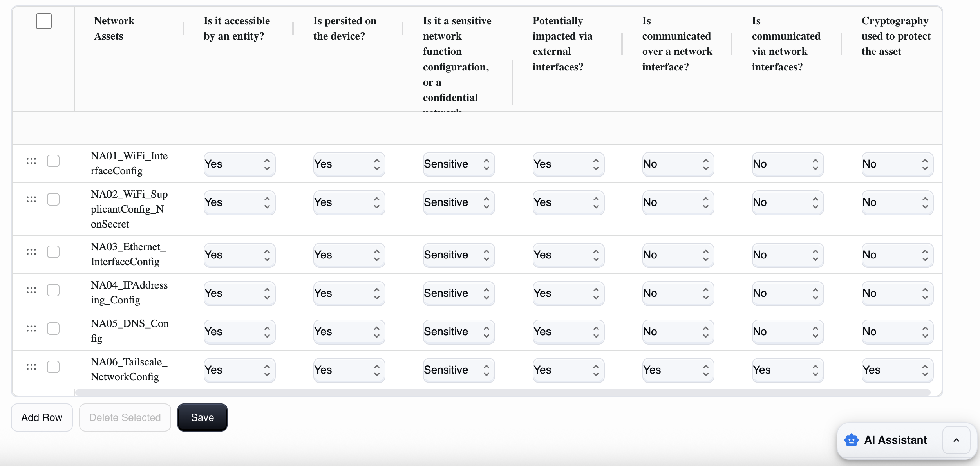Select the drag grip next to NA04_IPAddressing_Config
The width and height of the screenshot is (980, 466).
[x=31, y=290]
